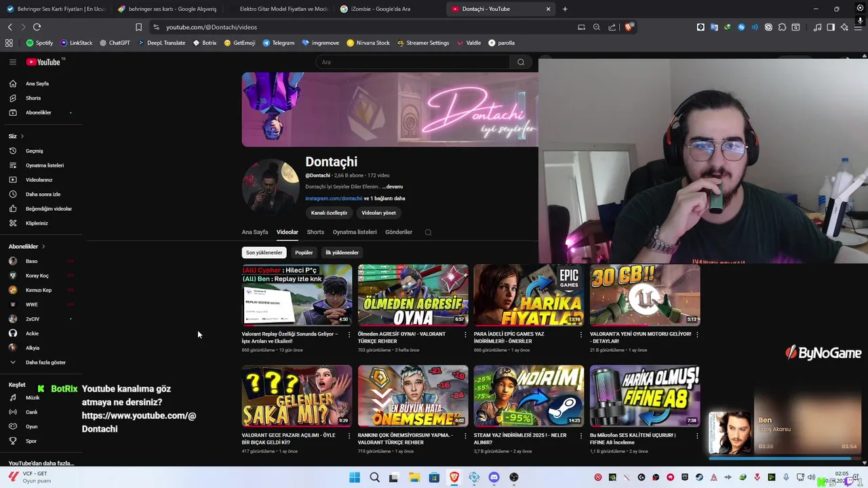Viewport: 868px width, 488px height.
Task: Open the browser extensions puzzle icon
Action: coord(782,27)
